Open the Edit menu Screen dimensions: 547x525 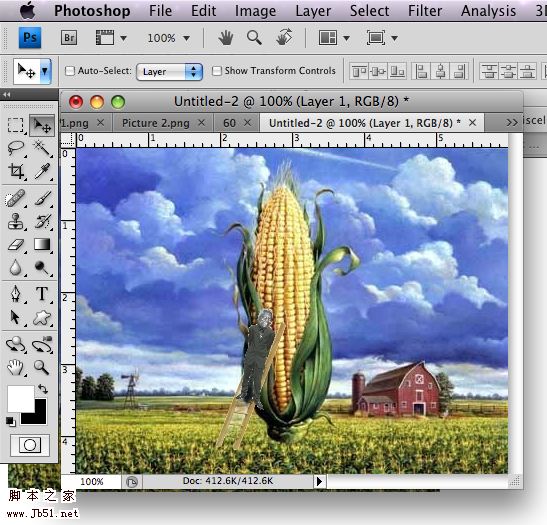[x=203, y=10]
